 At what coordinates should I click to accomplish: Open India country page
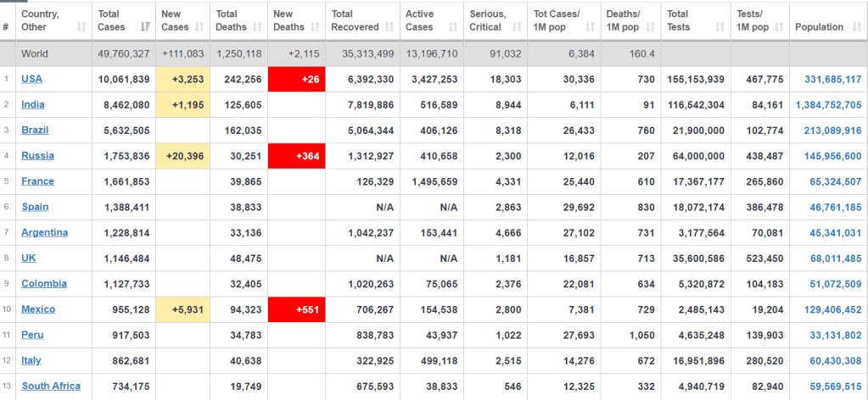(33, 105)
